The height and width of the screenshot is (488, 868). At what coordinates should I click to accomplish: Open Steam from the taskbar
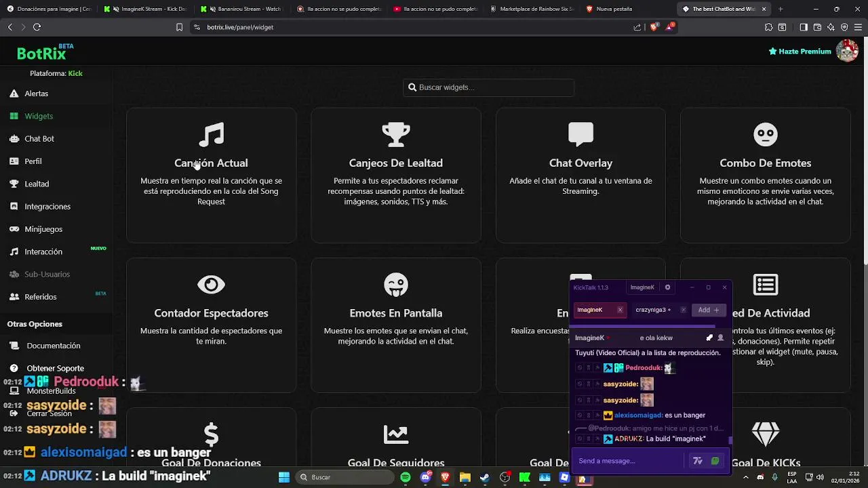(485, 477)
